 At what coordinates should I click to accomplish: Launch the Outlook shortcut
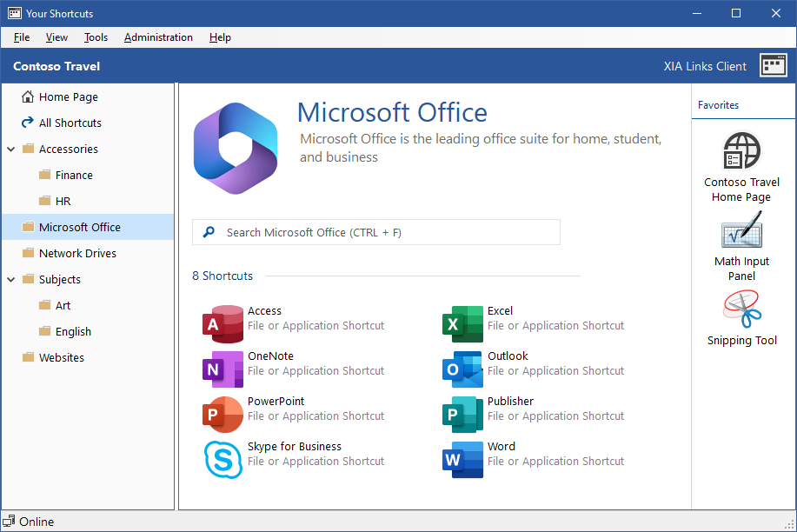coord(508,362)
